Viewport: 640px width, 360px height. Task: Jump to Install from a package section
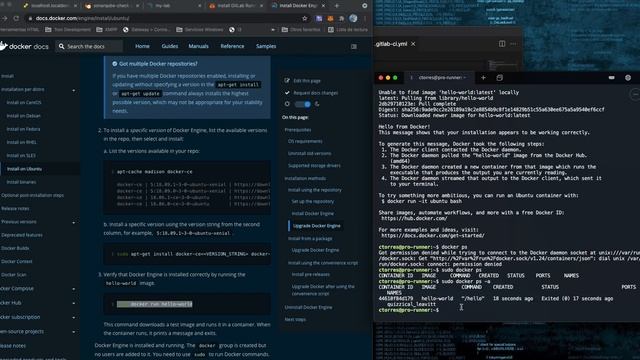(310, 239)
